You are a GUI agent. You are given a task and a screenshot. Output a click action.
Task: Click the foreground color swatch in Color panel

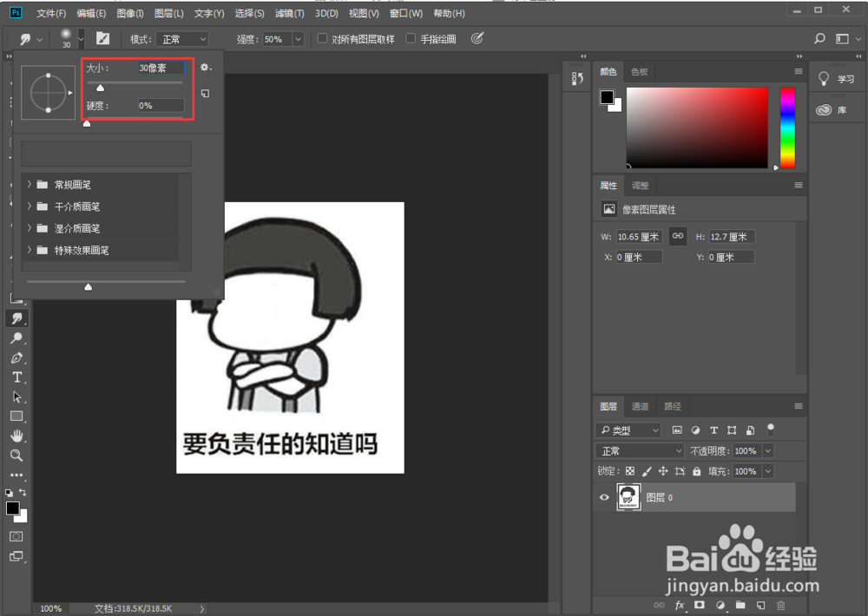(607, 97)
